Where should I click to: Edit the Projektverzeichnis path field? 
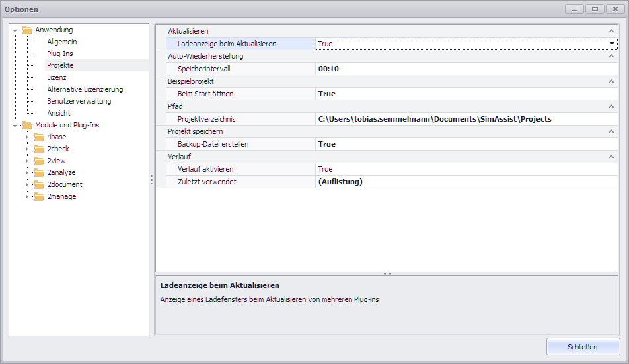pos(466,119)
